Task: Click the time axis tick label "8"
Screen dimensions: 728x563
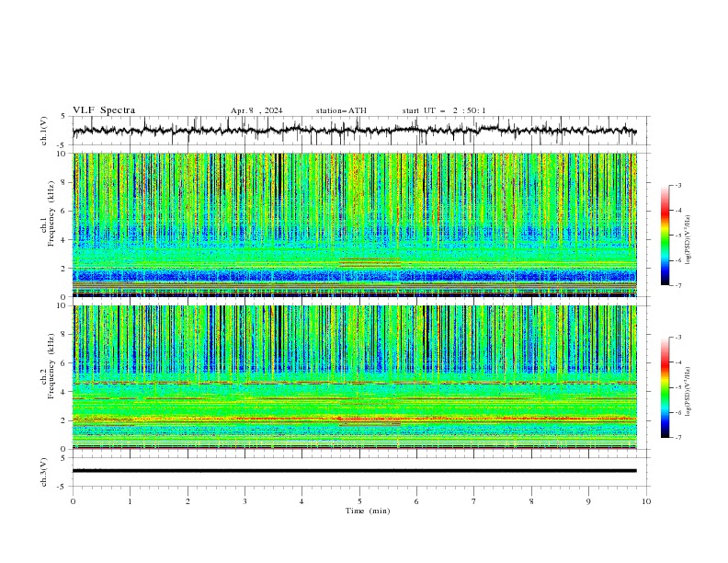Action: (x=531, y=501)
